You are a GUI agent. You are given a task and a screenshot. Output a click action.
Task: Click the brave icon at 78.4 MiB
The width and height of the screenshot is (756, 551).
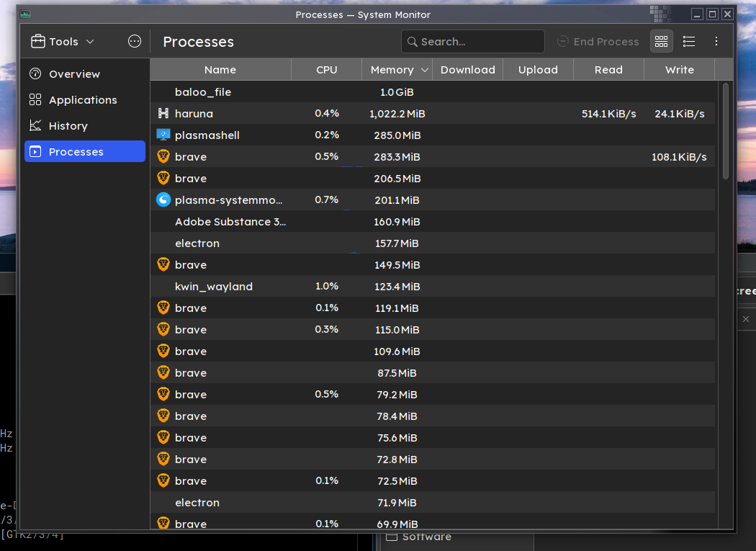pyautogui.click(x=163, y=416)
